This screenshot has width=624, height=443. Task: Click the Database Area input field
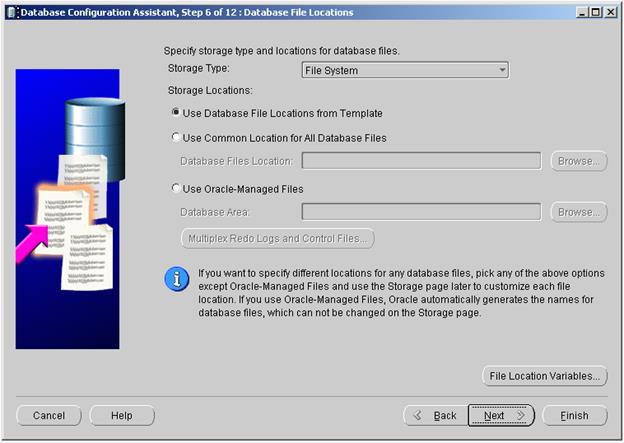click(x=421, y=212)
